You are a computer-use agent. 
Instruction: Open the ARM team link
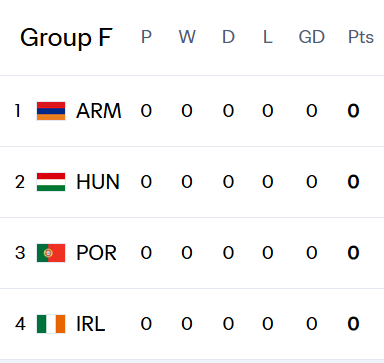click(x=99, y=111)
